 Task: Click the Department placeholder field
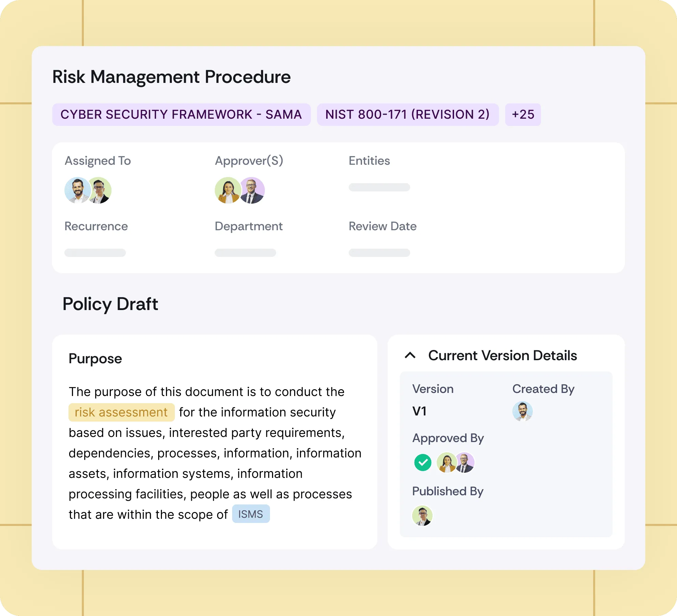(x=245, y=253)
